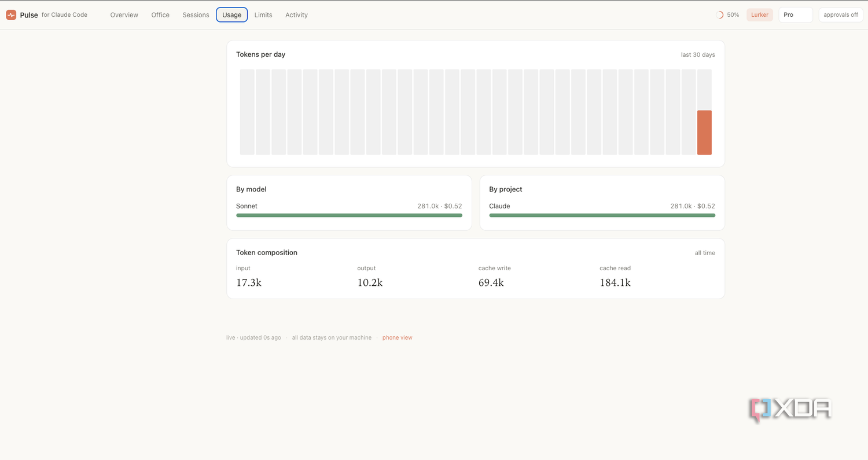Click the Sonnet model green usage bar
Image resolution: width=868 pixels, height=460 pixels.
[x=349, y=215]
